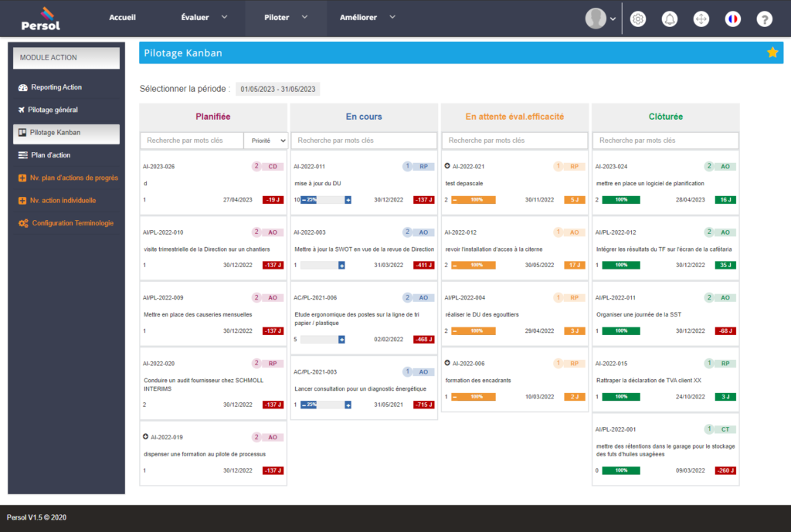The image size is (791, 532).
Task: Click the Persol logo
Action: pos(41,19)
